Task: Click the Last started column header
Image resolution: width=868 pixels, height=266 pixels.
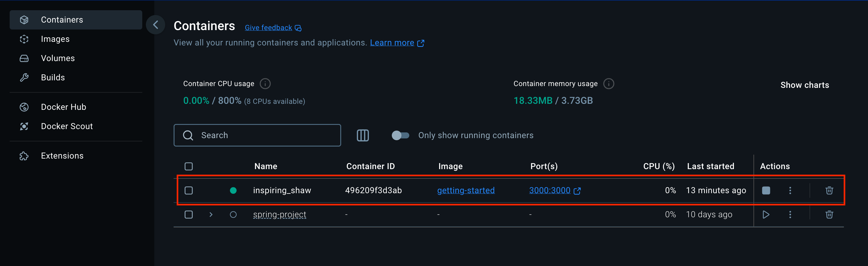Action: (x=711, y=166)
